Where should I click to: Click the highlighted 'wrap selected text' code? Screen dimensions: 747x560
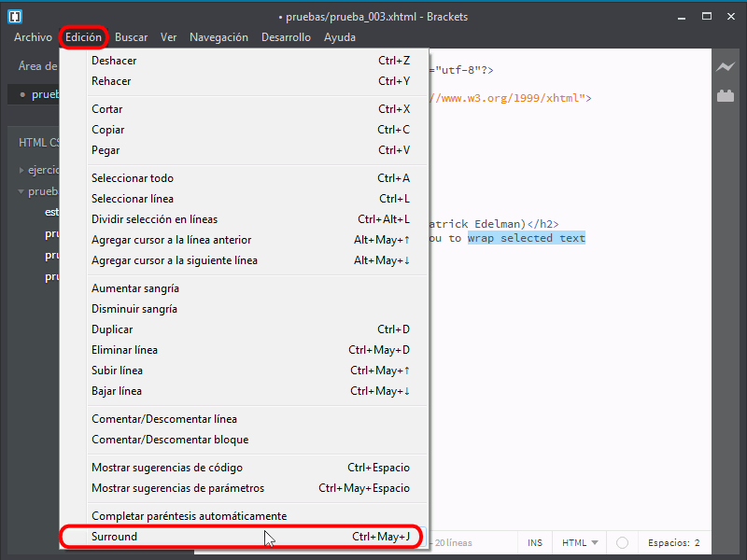pos(527,238)
